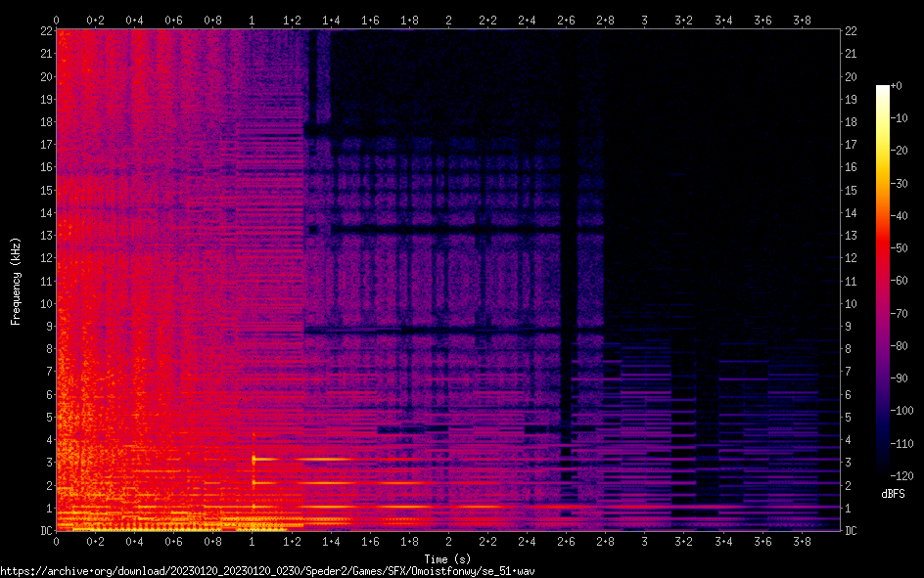
Task: Click the "Time (s)" axis label
Action: click(x=448, y=557)
